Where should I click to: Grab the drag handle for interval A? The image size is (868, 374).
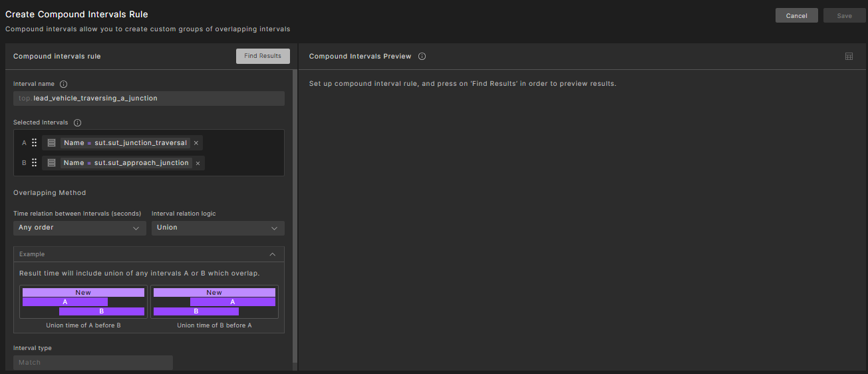point(34,143)
